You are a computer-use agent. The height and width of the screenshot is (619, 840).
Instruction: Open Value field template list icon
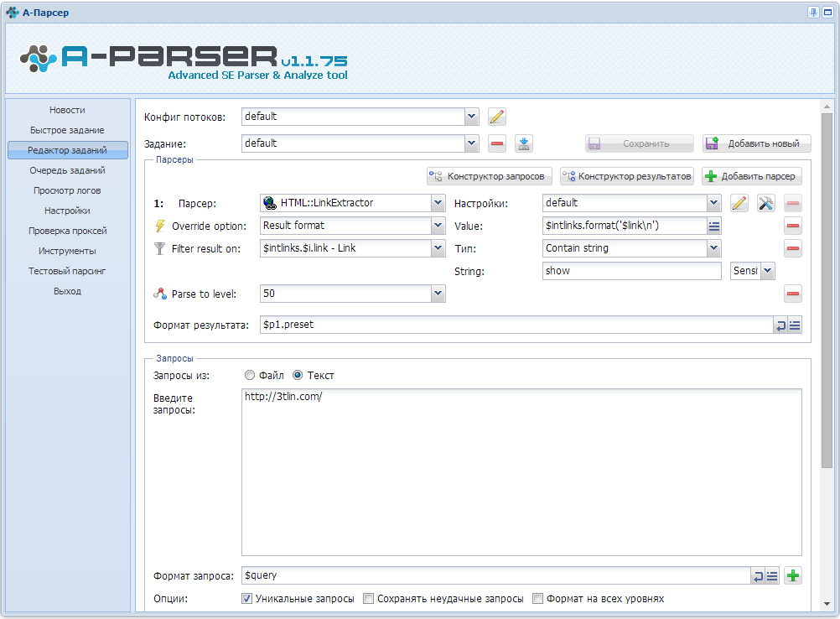coord(713,226)
